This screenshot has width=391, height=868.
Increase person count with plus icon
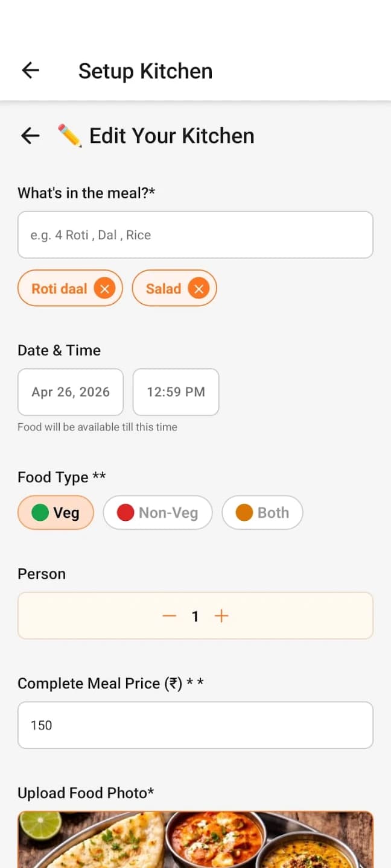[x=221, y=616]
